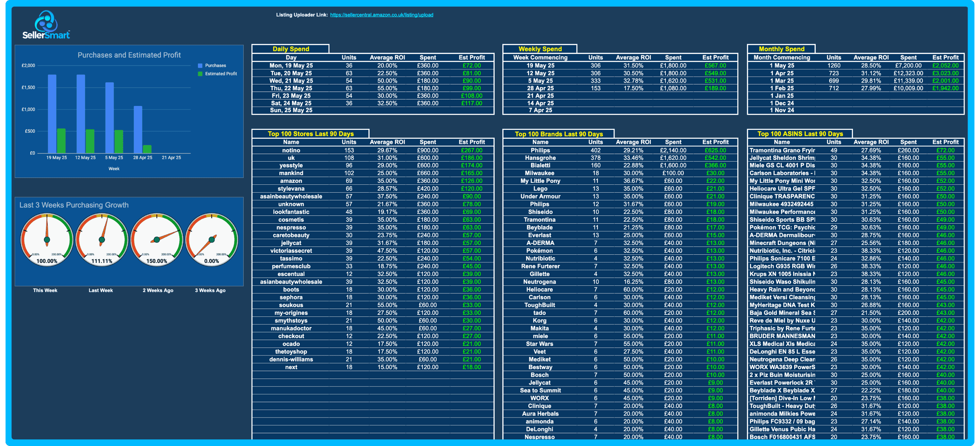Click the 'Bosch F016800431 AFS' ASIN name
This screenshot has width=980, height=446.
[x=782, y=437]
